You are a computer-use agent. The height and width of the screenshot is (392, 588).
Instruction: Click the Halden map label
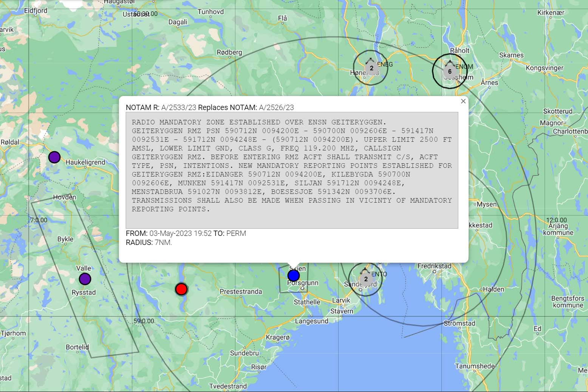point(494,289)
